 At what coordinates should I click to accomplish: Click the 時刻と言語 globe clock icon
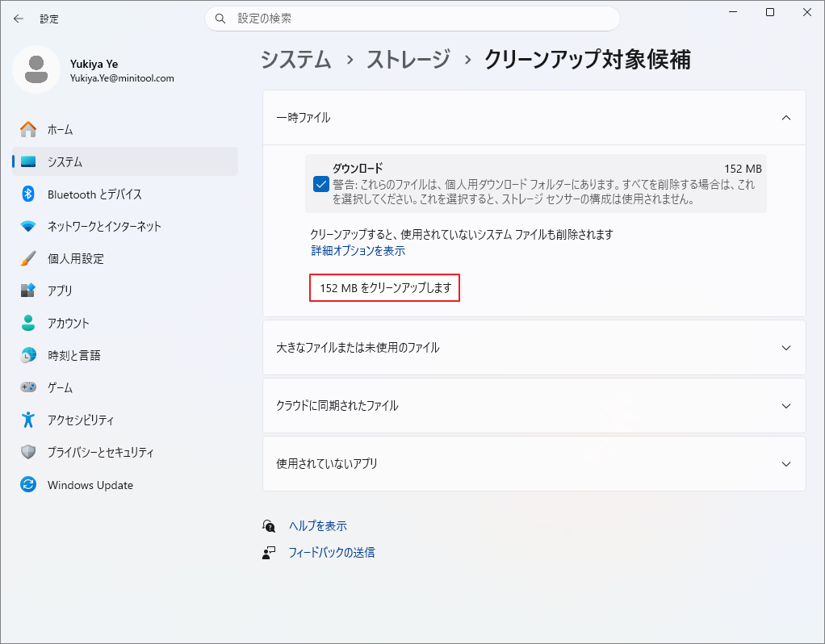pyautogui.click(x=28, y=355)
